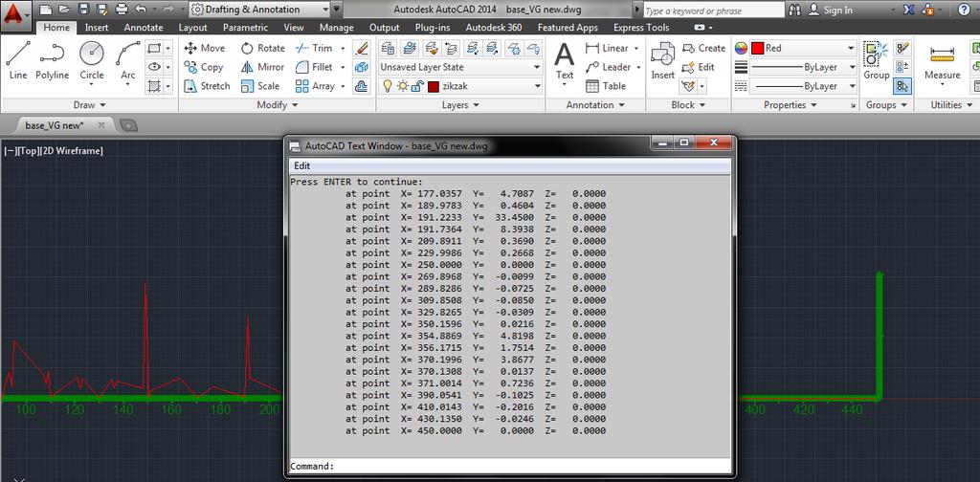This screenshot has width=980, height=482.
Task: Click the new drawing tab plus button
Action: pos(127,125)
